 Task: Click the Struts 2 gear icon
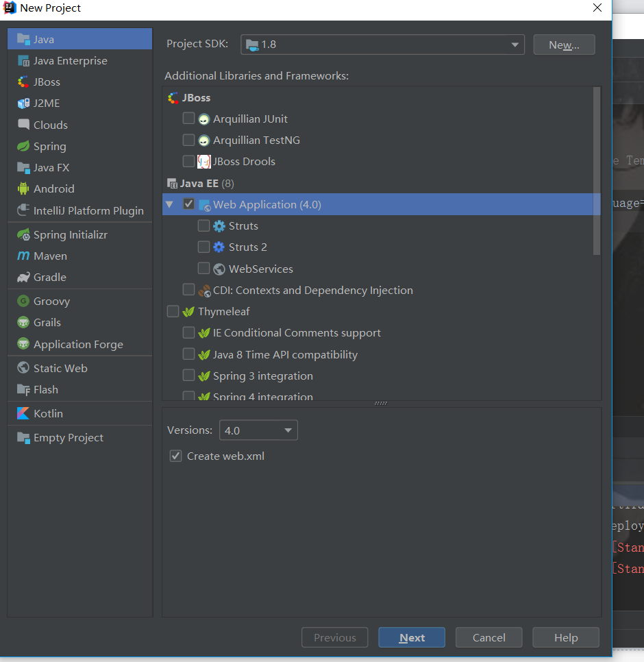(219, 247)
